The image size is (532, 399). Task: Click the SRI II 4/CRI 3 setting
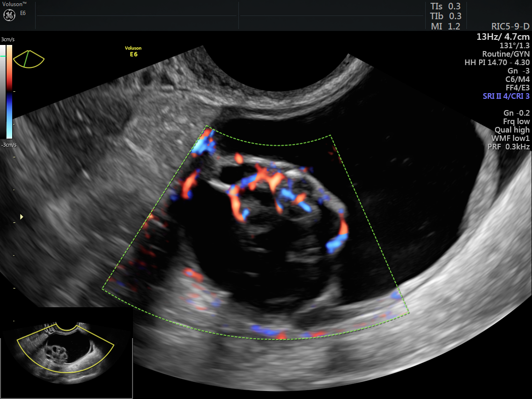click(x=506, y=96)
